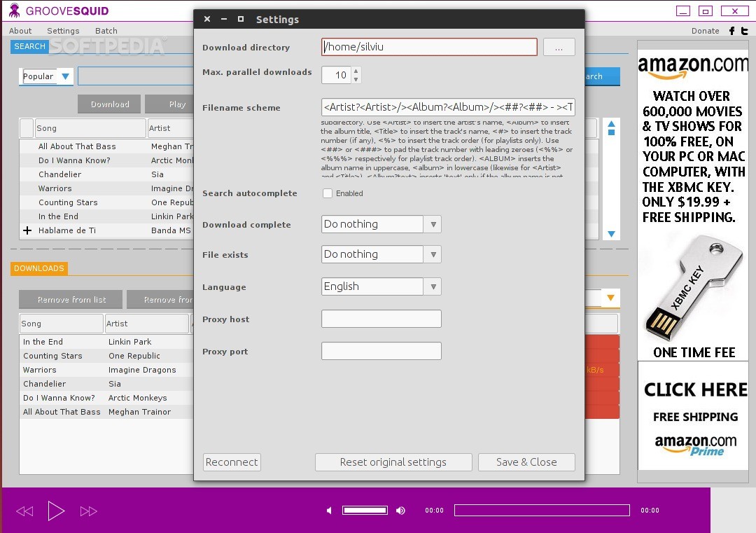Open the Batch menu
756x533 pixels.
coord(106,31)
